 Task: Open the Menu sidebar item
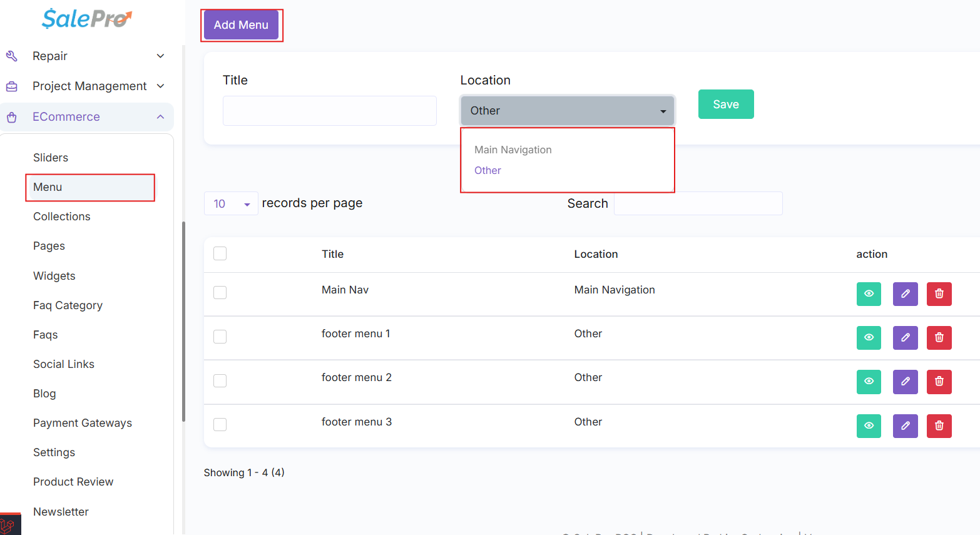[90, 187]
